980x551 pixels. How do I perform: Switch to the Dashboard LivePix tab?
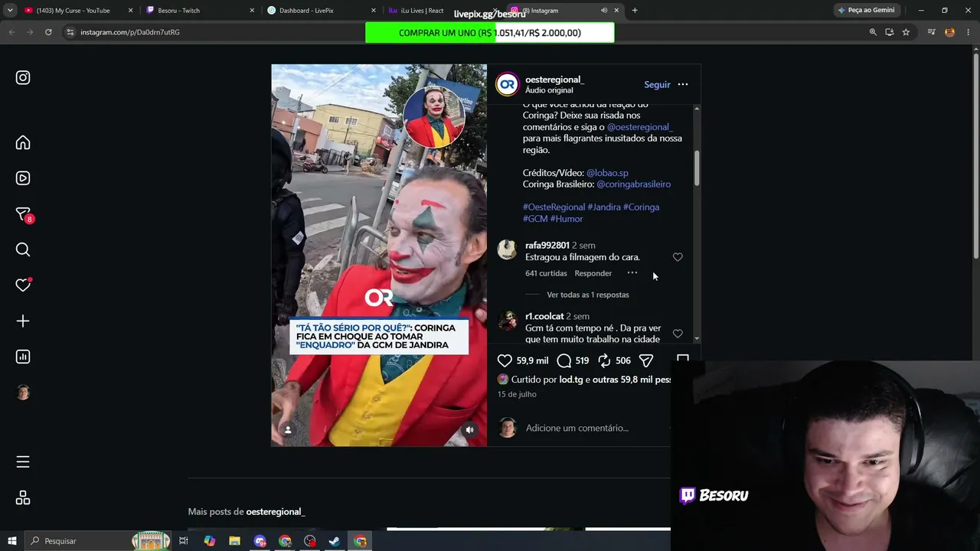(x=305, y=11)
